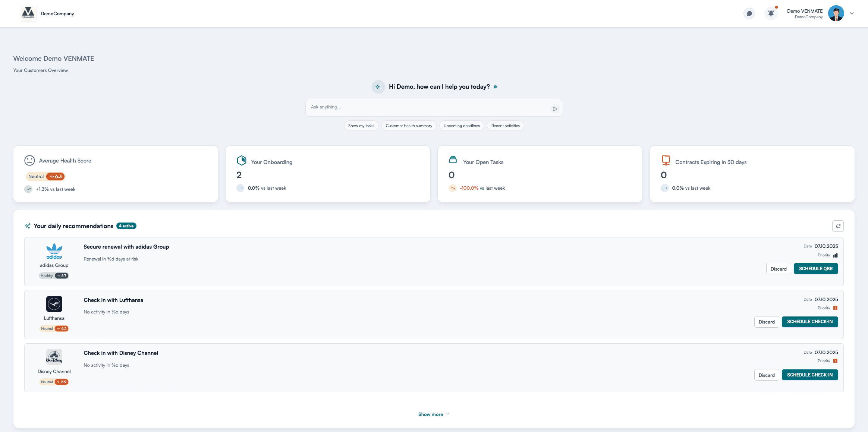Image resolution: width=868 pixels, height=432 pixels.
Task: Select the Customer health summary suggestion
Action: coord(409,126)
